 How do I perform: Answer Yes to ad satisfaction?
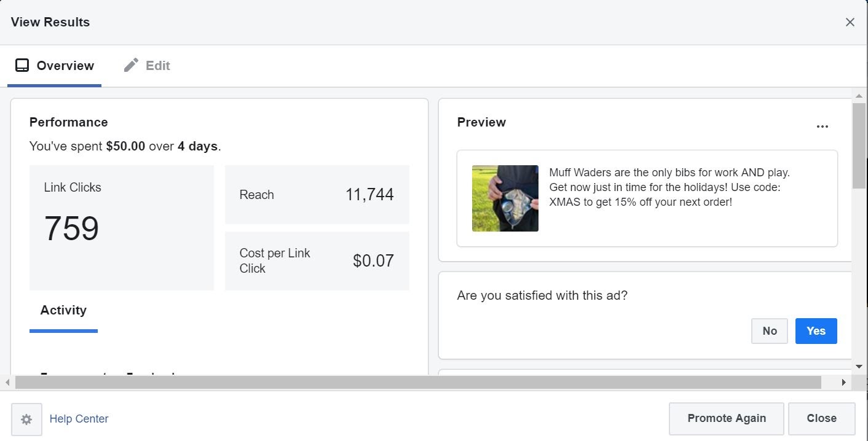816,331
